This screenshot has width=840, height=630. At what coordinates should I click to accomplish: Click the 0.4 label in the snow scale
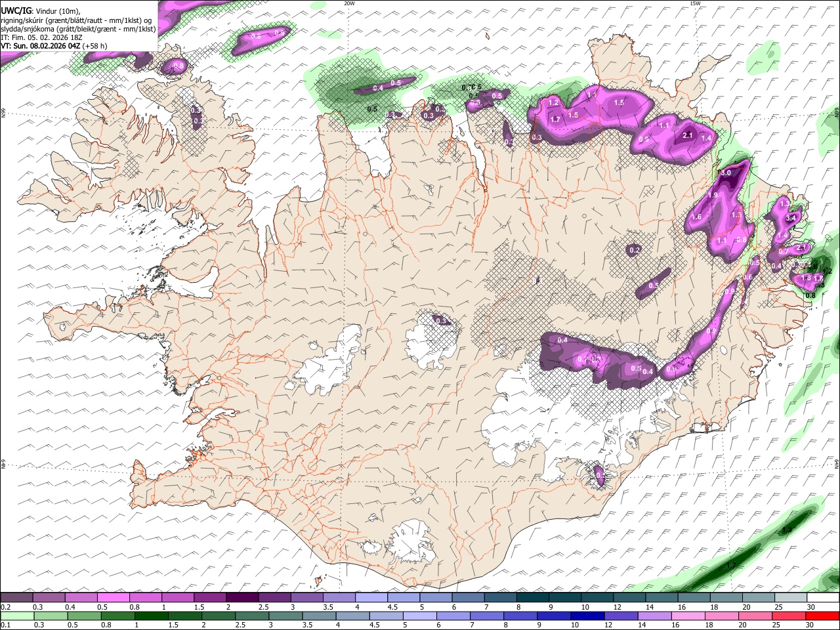70,607
